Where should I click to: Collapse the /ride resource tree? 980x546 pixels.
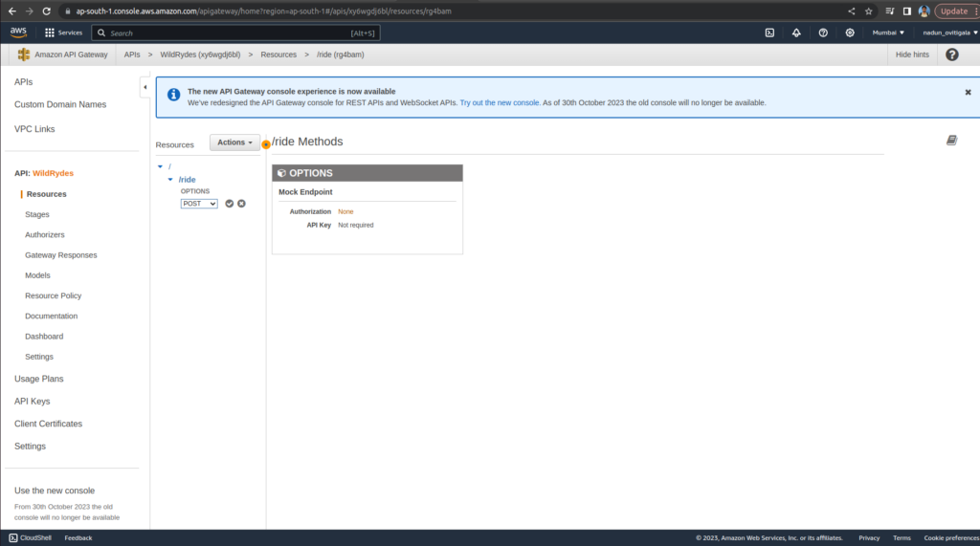pyautogui.click(x=170, y=180)
